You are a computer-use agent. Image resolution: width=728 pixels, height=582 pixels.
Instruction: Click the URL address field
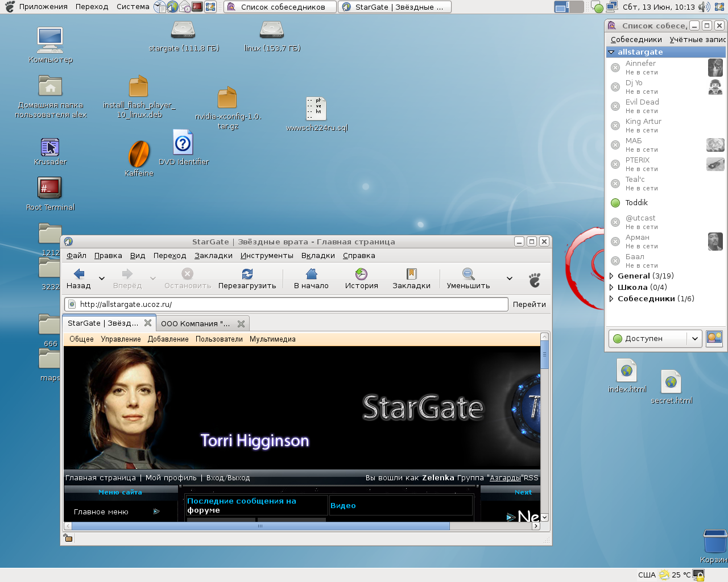pos(284,305)
